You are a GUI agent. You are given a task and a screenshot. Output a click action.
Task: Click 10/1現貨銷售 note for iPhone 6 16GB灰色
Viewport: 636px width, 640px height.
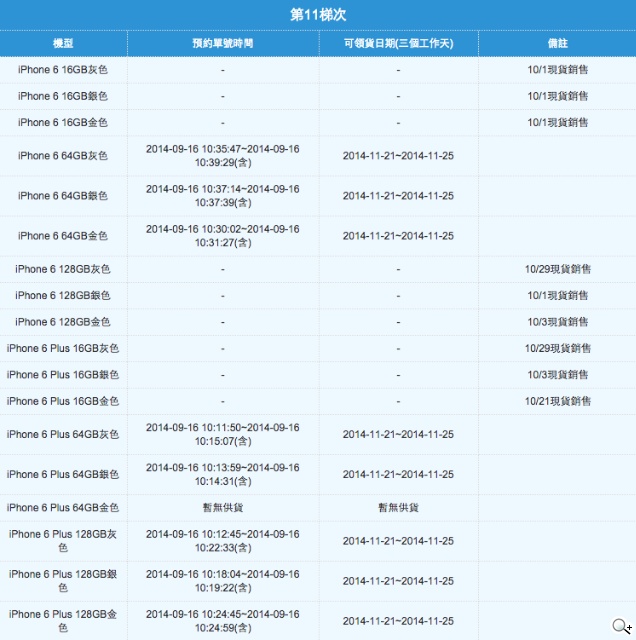pyautogui.click(x=558, y=70)
